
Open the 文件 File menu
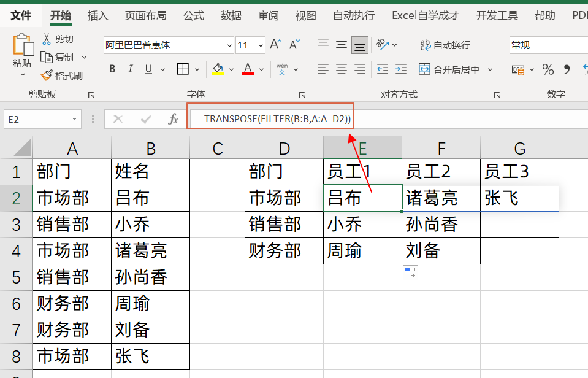click(x=21, y=15)
